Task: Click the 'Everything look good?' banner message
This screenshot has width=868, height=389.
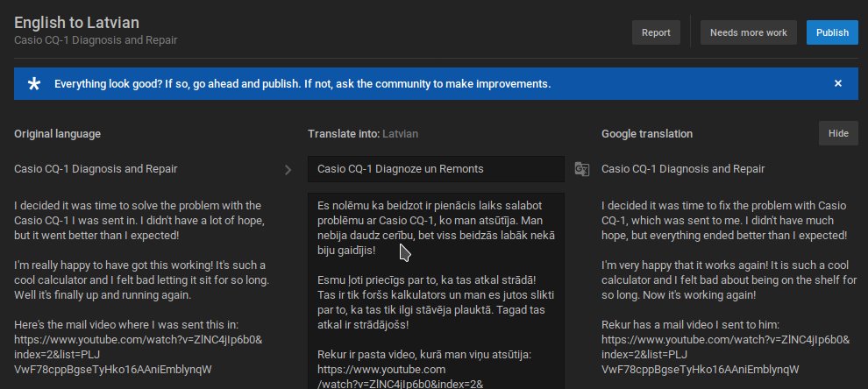Action: tap(302, 84)
